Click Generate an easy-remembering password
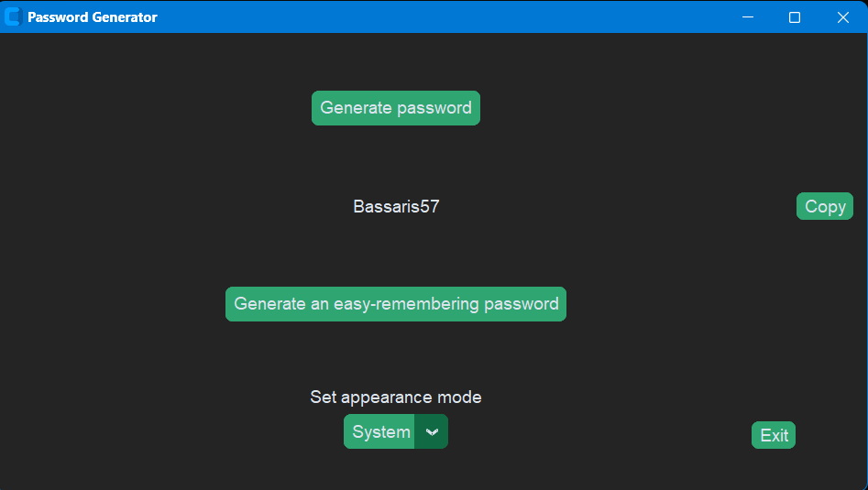The image size is (868, 490). [x=396, y=304]
